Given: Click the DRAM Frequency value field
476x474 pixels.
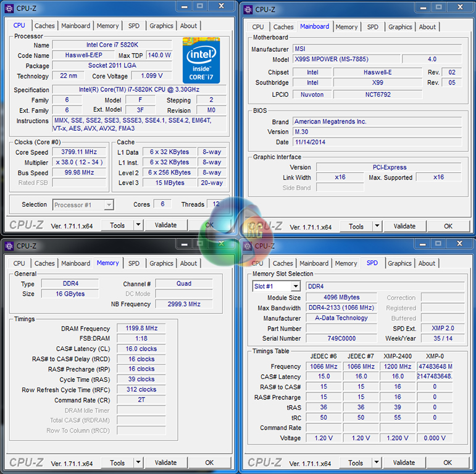Looking at the screenshot, I should click(141, 328).
